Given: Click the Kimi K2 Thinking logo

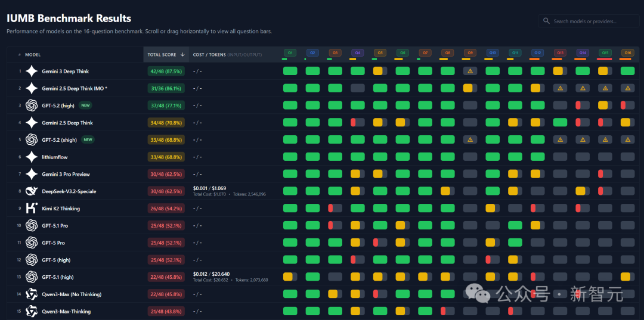Looking at the screenshot, I should [32, 209].
